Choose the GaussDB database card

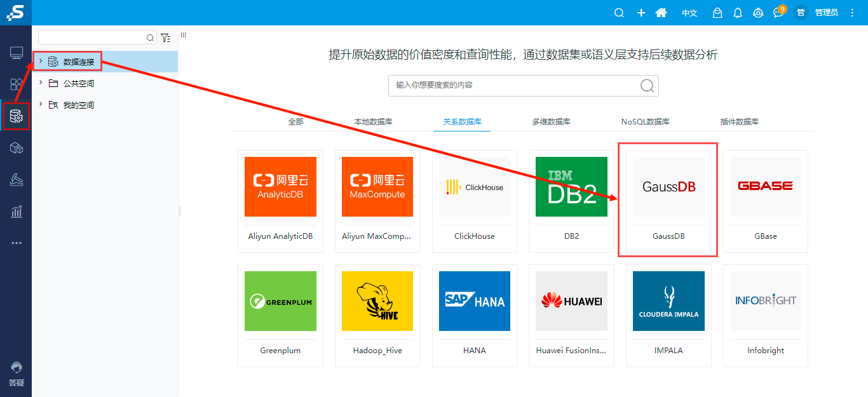(x=668, y=201)
